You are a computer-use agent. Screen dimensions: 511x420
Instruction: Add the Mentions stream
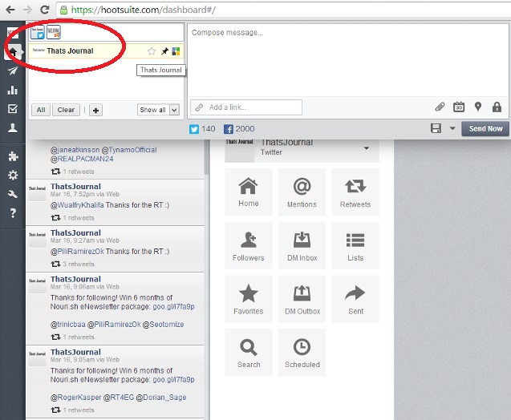(302, 192)
